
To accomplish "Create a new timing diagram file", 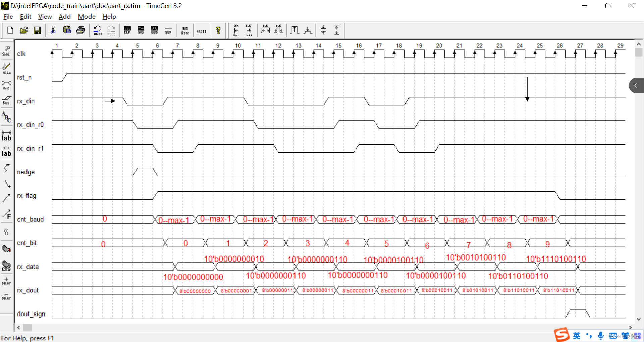I will point(10,30).
